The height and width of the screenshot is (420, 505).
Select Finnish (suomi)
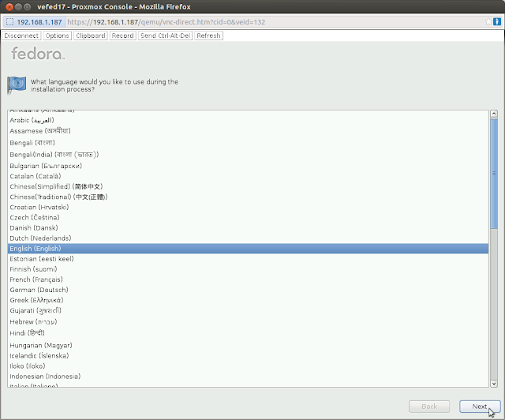coord(248,269)
